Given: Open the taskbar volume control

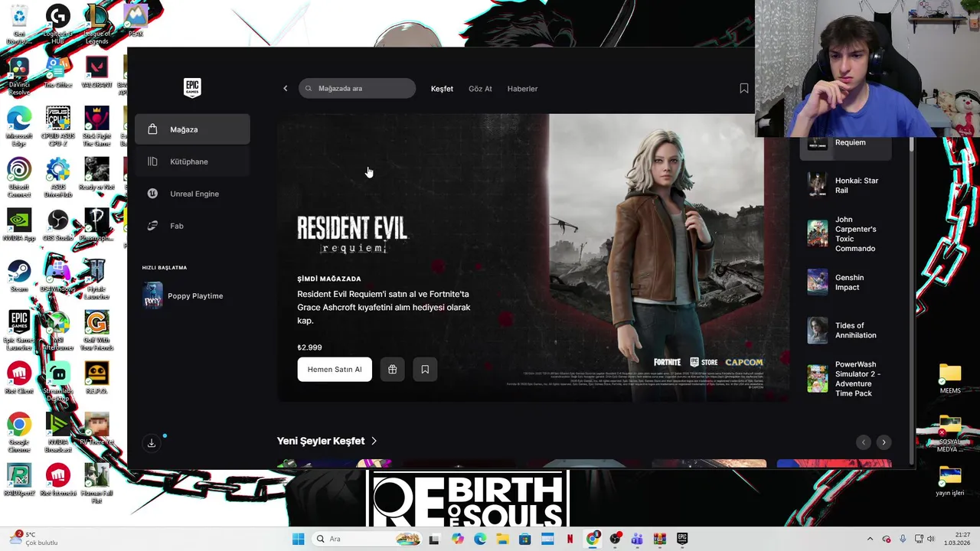Looking at the screenshot, I should coord(931,539).
